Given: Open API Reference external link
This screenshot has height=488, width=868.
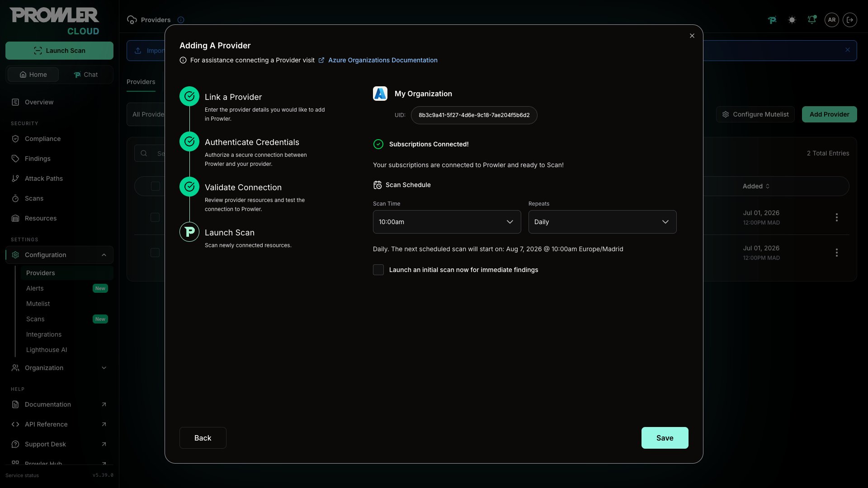Looking at the screenshot, I should [59, 424].
